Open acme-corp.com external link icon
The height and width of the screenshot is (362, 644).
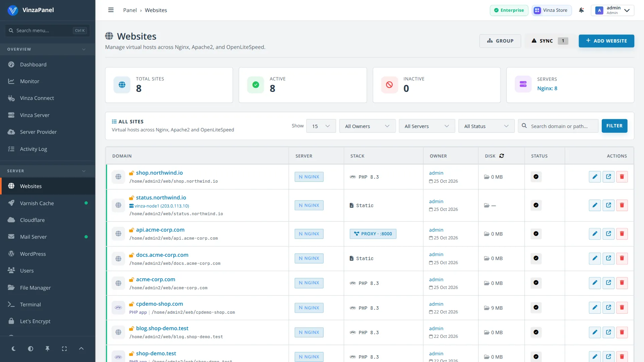click(608, 283)
